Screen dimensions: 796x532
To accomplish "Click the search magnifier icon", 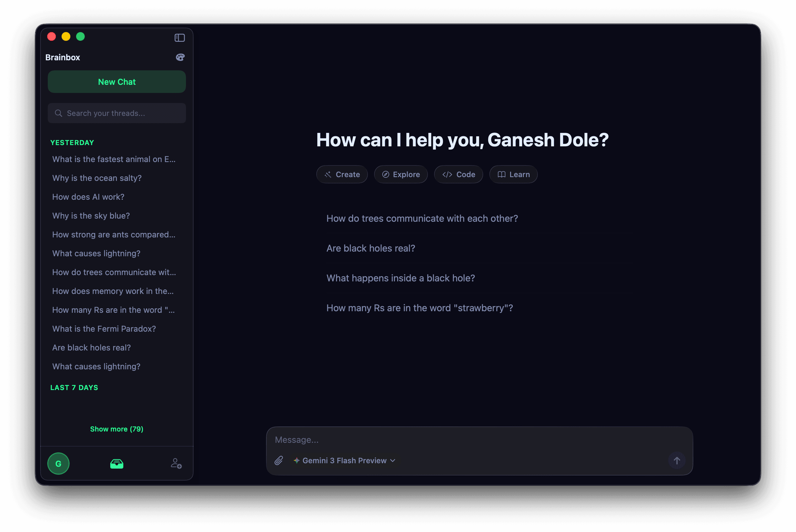I will click(x=59, y=113).
